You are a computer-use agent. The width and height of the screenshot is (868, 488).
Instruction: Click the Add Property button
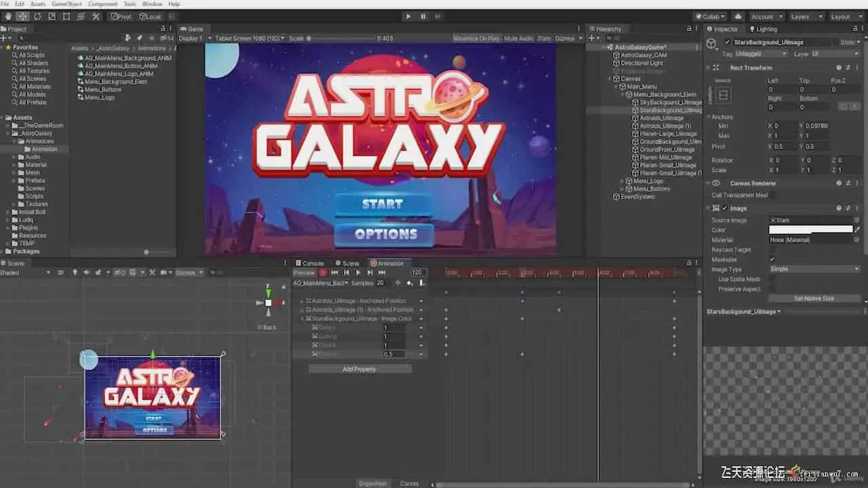(359, 369)
